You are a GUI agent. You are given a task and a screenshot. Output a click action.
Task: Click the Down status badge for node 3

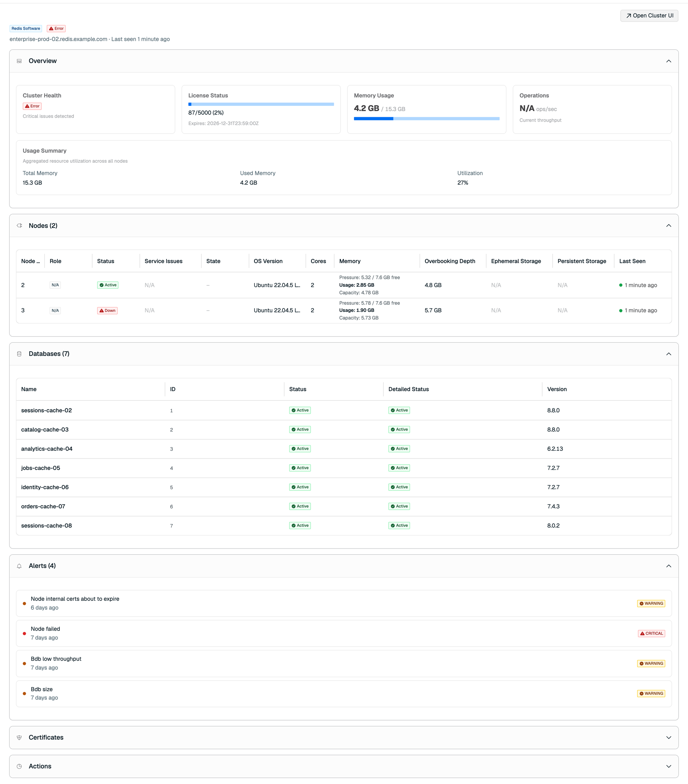[x=107, y=311]
